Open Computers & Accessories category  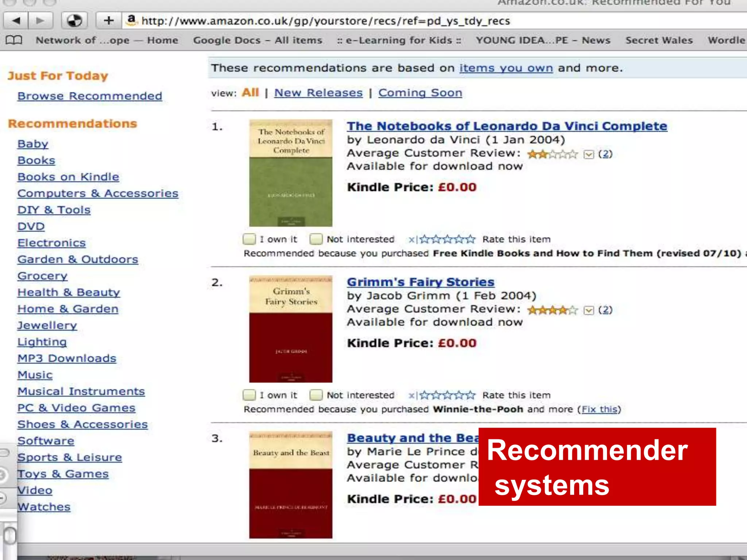[x=98, y=193]
